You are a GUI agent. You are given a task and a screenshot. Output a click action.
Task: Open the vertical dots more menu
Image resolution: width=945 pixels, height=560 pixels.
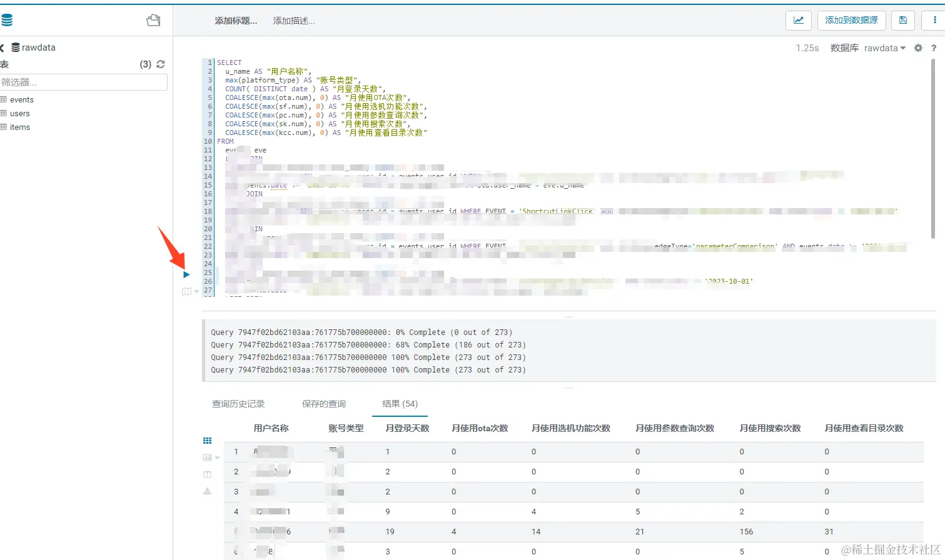pos(934,21)
